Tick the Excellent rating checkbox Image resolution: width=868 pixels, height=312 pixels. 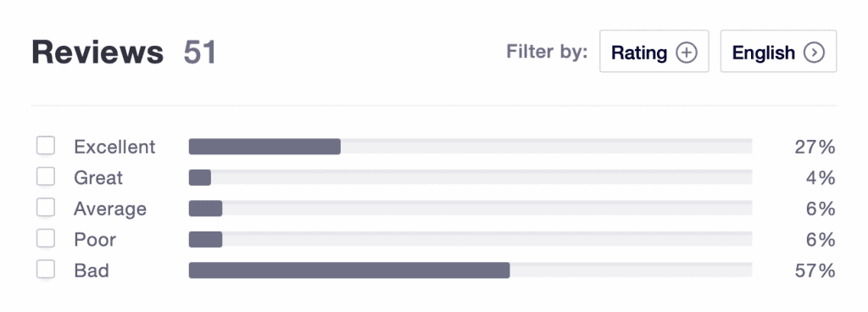point(46,146)
